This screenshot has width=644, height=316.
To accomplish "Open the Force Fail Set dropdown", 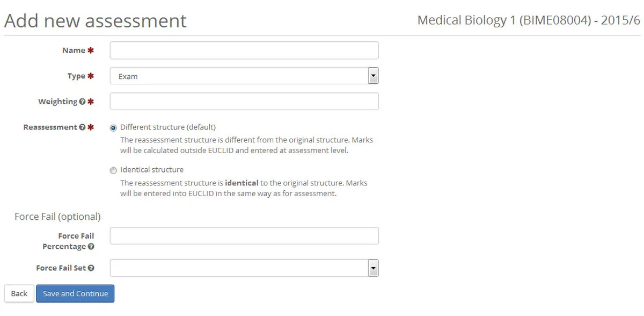I will [373, 268].
